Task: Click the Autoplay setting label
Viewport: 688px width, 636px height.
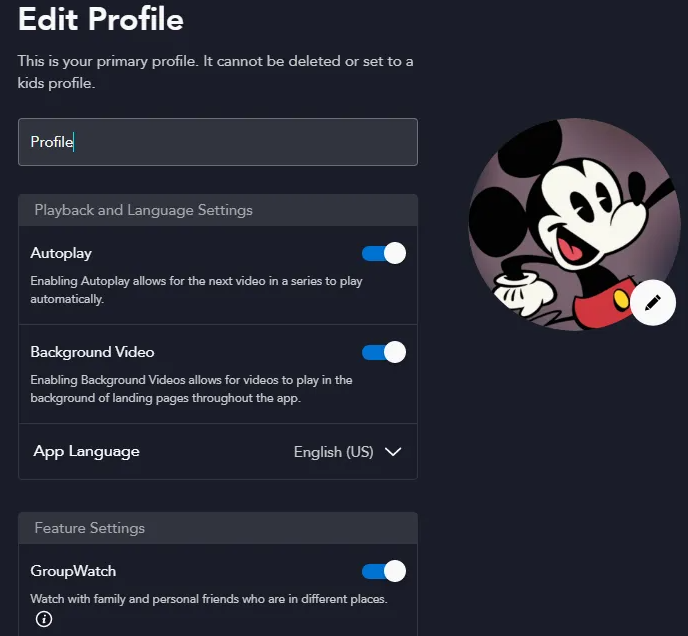Action: (61, 253)
